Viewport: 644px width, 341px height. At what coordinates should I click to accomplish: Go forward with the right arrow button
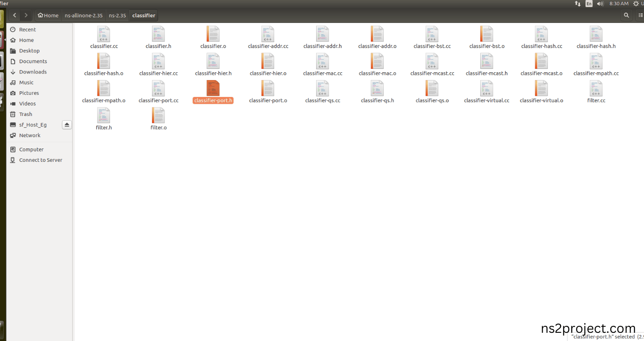[26, 15]
